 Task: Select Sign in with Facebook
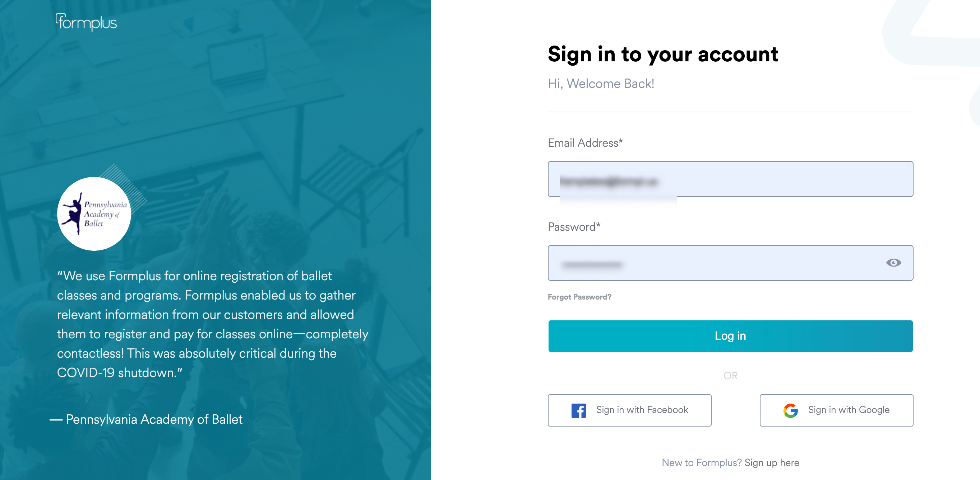pos(629,410)
